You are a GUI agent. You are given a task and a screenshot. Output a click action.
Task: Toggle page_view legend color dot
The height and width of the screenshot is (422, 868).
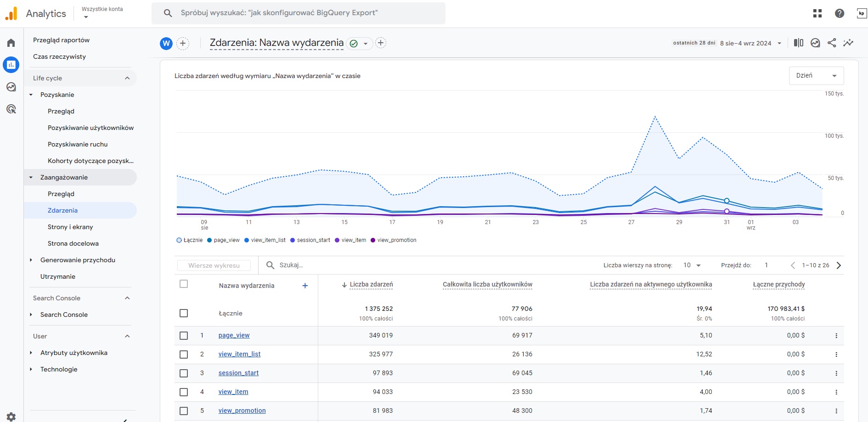pyautogui.click(x=209, y=240)
